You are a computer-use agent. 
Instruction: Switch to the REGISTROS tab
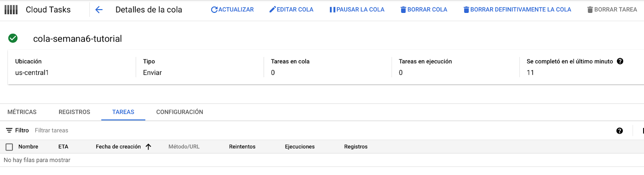(74, 112)
